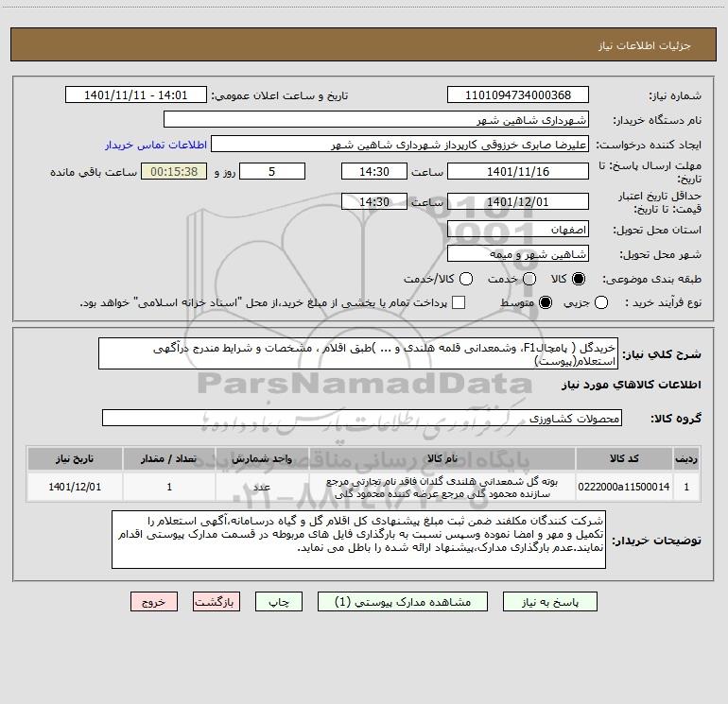
Task: Select the کالا radio button
Action: 579,279
